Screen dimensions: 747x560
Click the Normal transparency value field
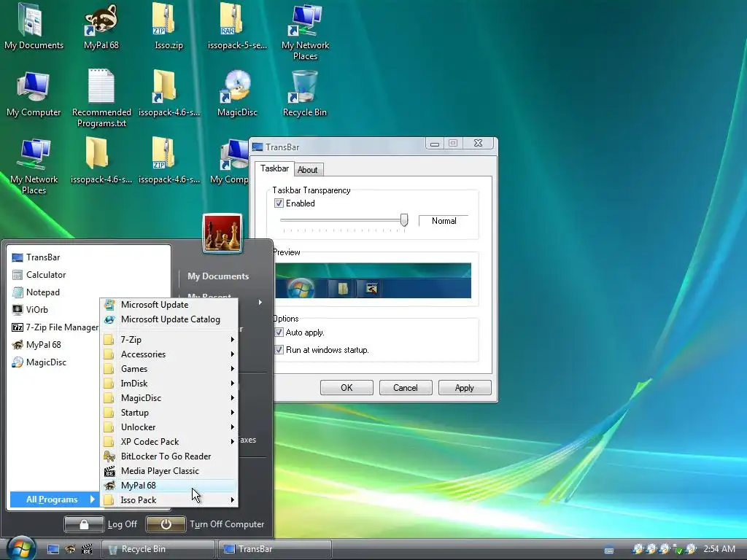click(x=444, y=221)
